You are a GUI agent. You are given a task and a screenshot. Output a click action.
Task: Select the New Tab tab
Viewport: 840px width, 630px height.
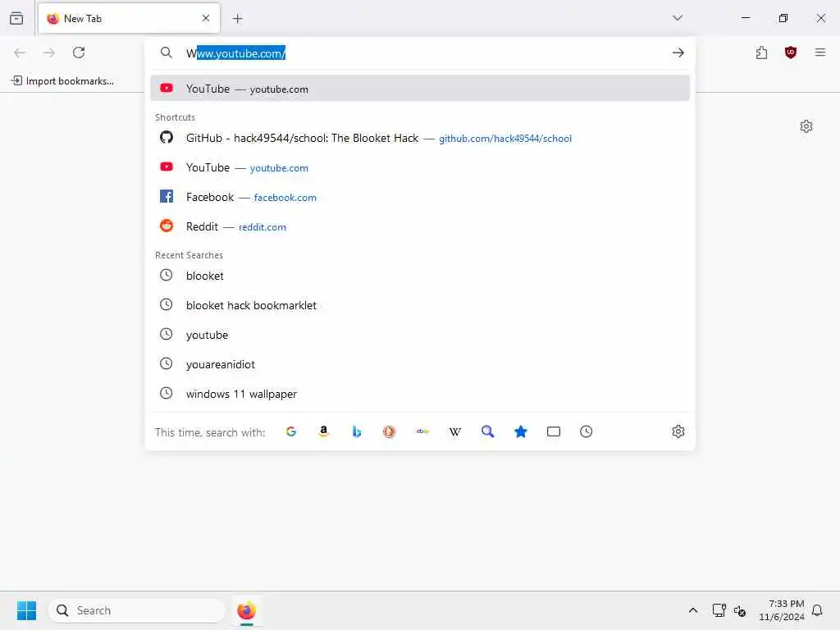pyautogui.click(x=129, y=18)
